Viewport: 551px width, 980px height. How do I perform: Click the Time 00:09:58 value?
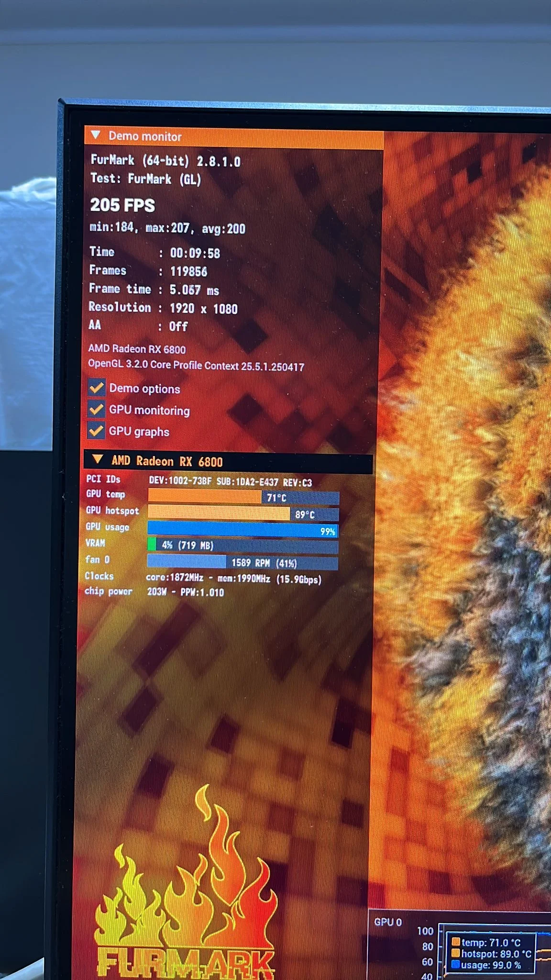pyautogui.click(x=195, y=253)
